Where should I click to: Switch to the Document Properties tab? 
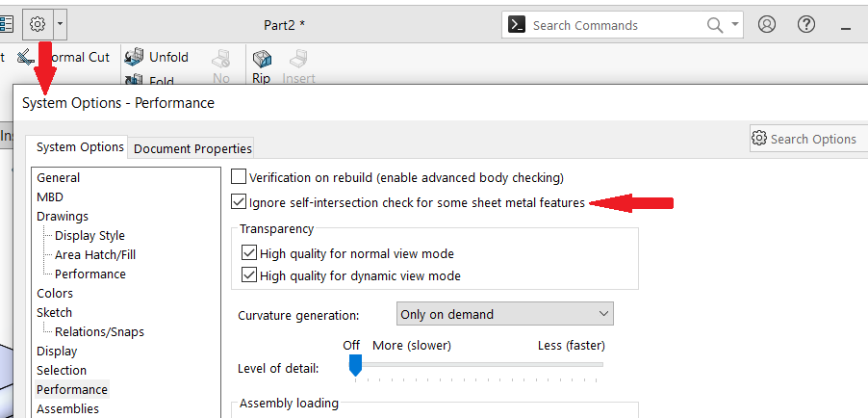click(192, 148)
